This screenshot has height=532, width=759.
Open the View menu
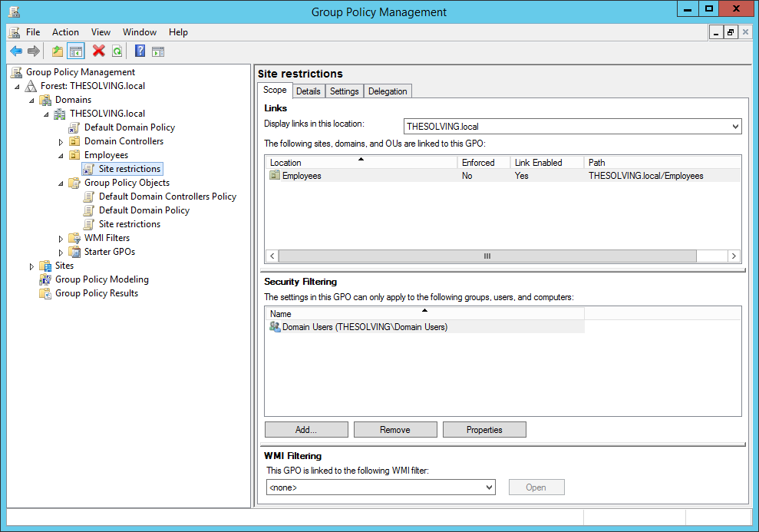[101, 32]
